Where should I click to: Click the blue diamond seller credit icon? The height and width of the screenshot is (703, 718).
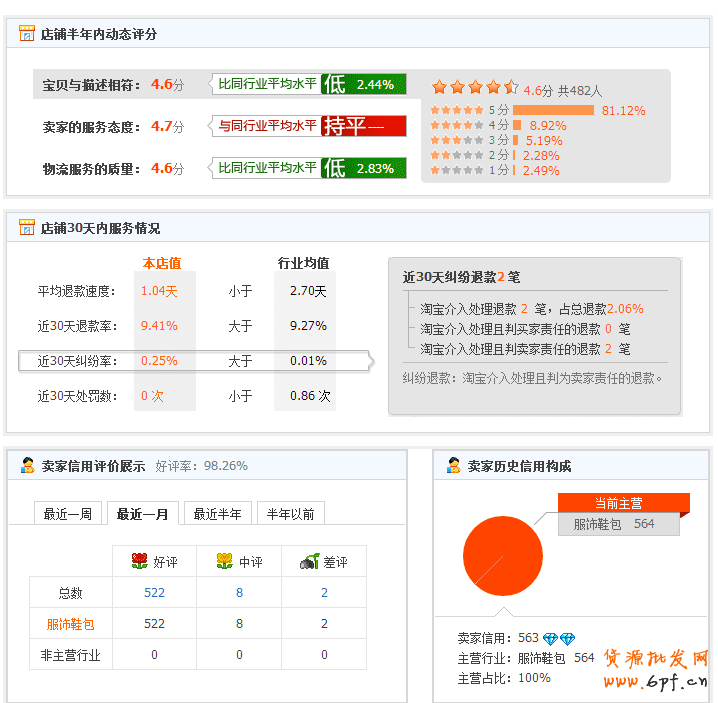coord(559,638)
